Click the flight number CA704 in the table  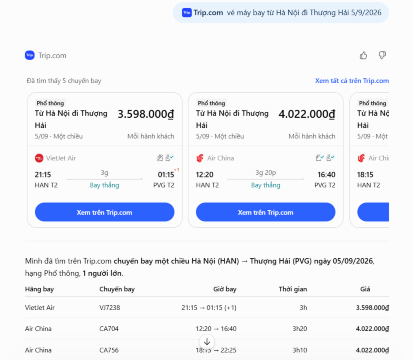[109, 329]
